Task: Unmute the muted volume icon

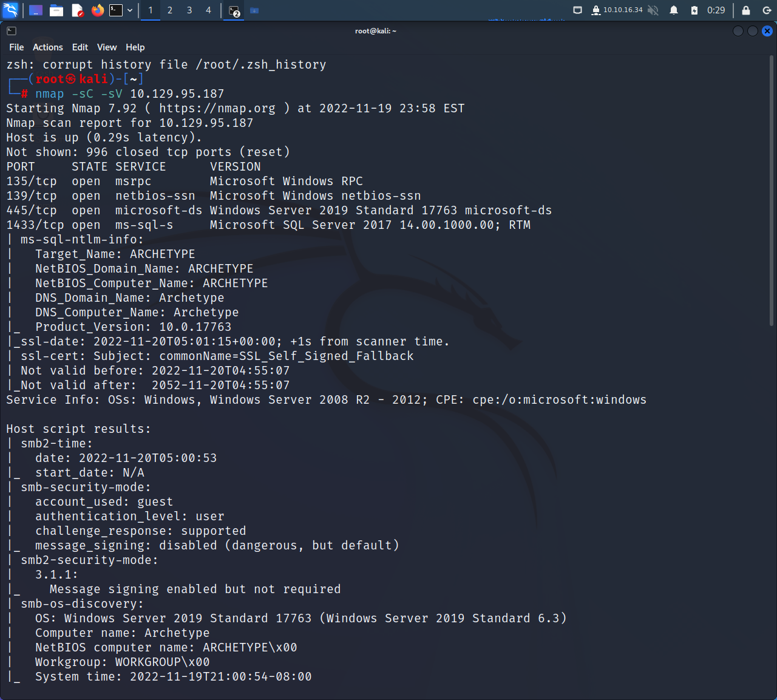Action: pos(653,10)
